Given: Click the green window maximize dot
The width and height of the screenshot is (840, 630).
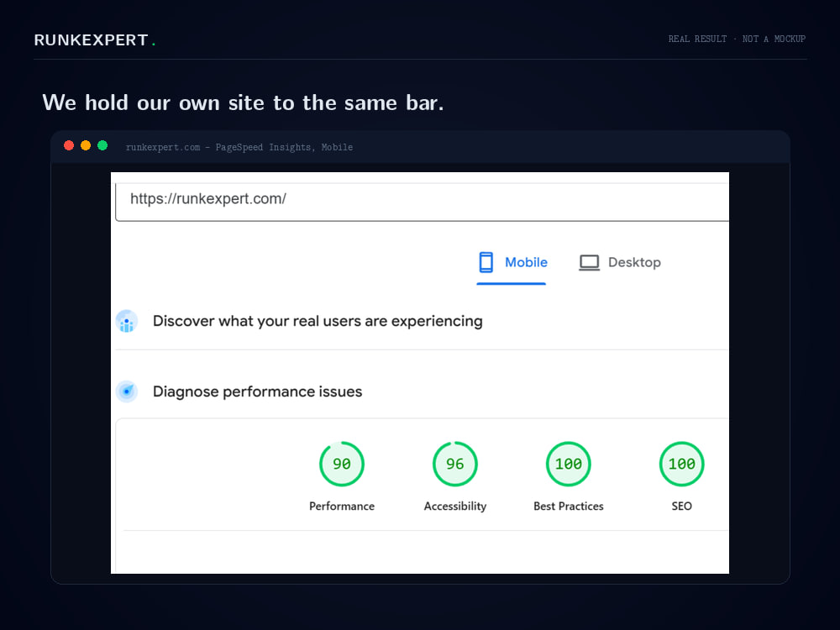Looking at the screenshot, I should pyautogui.click(x=102, y=145).
